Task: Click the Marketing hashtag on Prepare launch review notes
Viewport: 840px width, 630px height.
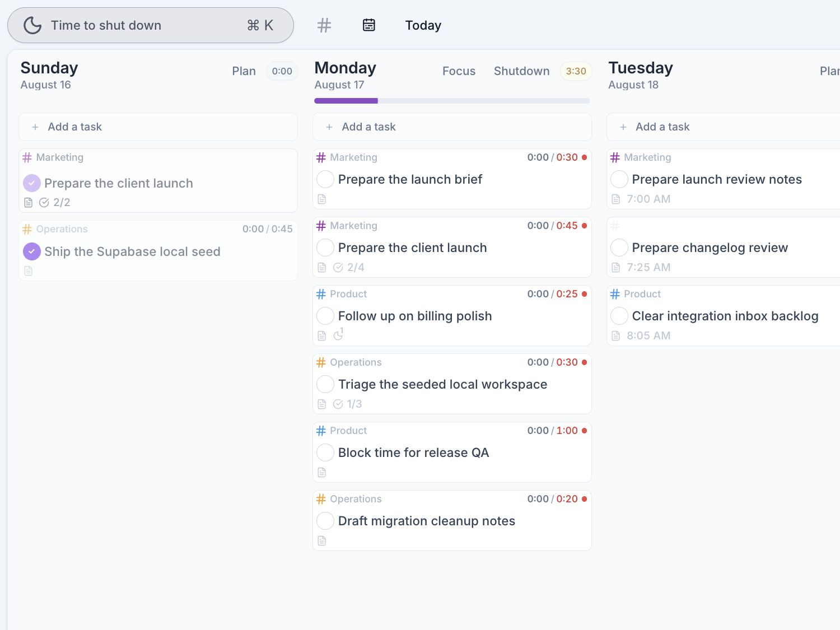Action: [x=615, y=157]
